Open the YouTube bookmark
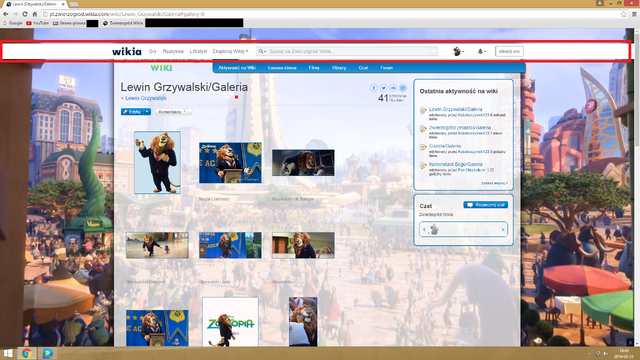Image resolution: width=640 pixels, height=360 pixels. [x=38, y=23]
